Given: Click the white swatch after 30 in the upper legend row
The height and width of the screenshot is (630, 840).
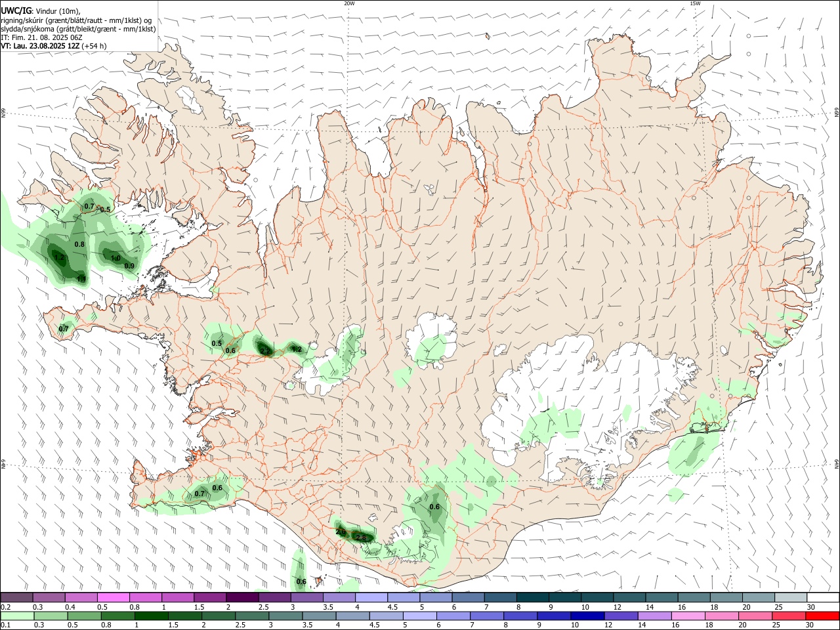Looking at the screenshot, I should [823, 597].
